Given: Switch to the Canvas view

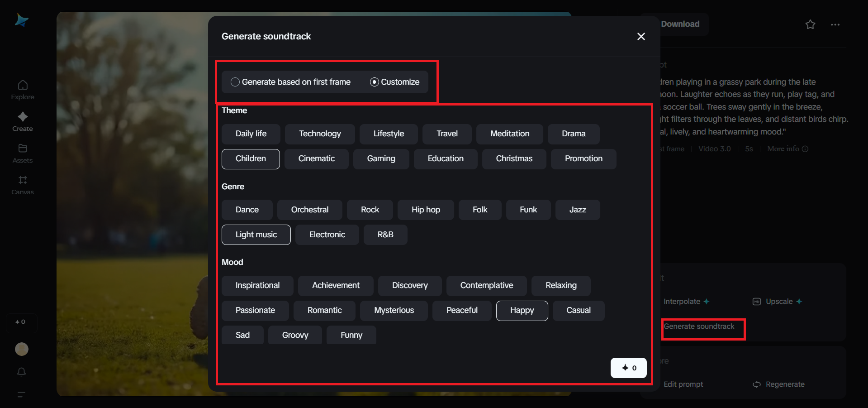Looking at the screenshot, I should (22, 184).
